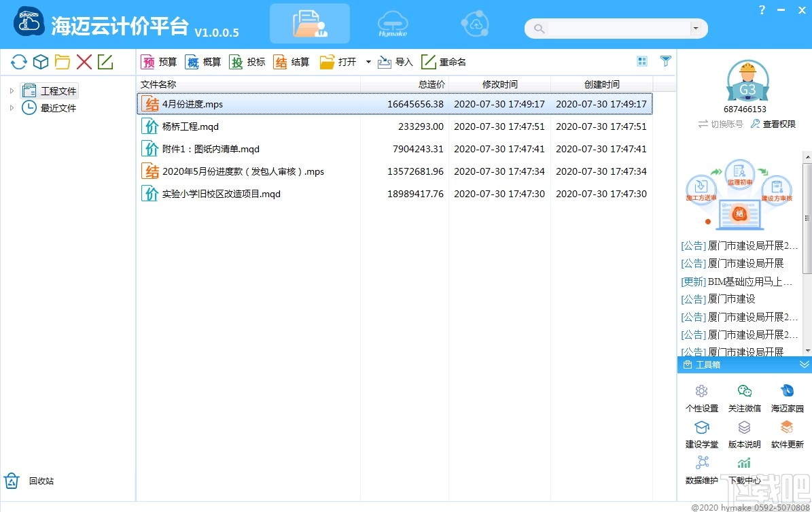Click the workflow promotional banner image

point(739,195)
